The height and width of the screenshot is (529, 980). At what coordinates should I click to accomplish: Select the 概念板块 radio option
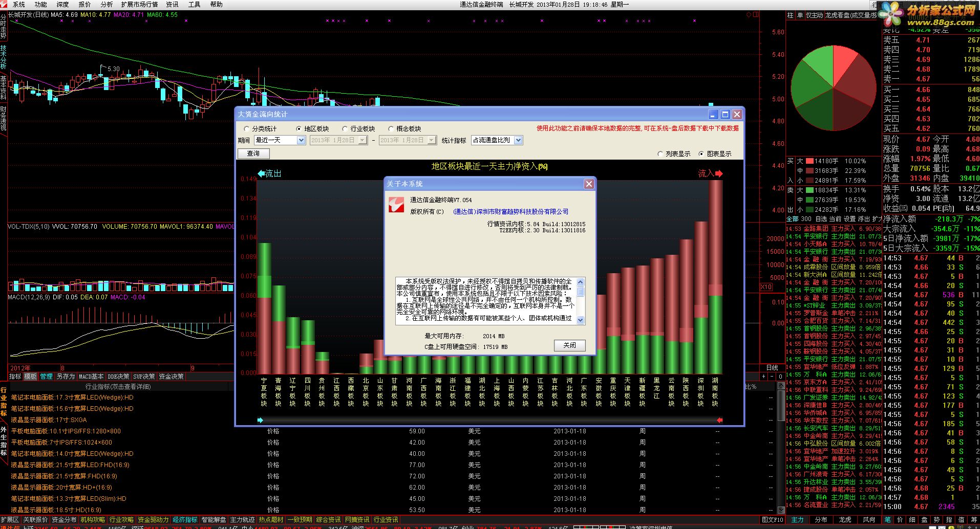[x=404, y=129]
